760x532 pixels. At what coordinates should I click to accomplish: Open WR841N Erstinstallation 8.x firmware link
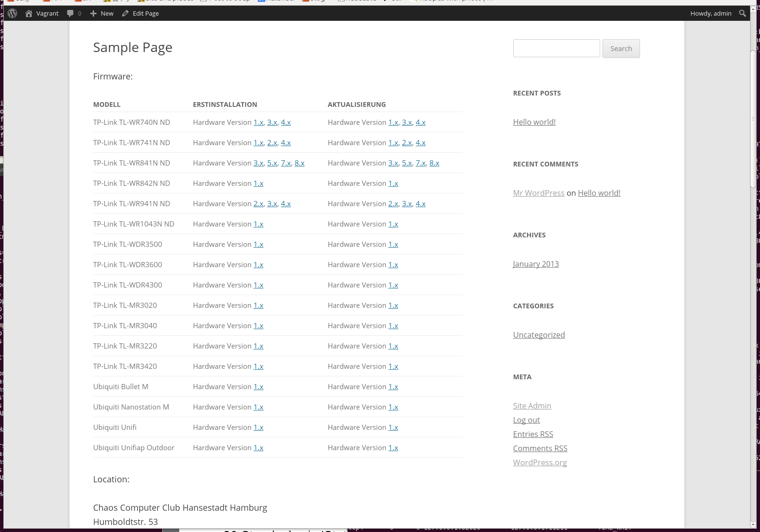pyautogui.click(x=299, y=163)
